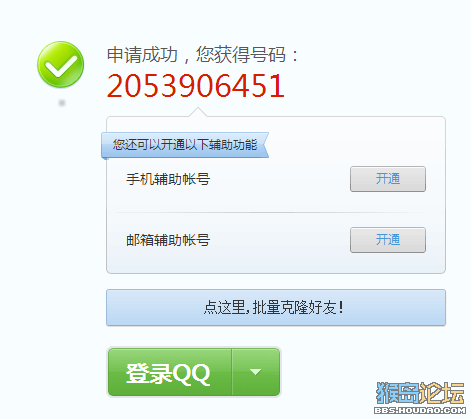
Task: Click the 邮箱辅助帐号 label
Action: (168, 240)
